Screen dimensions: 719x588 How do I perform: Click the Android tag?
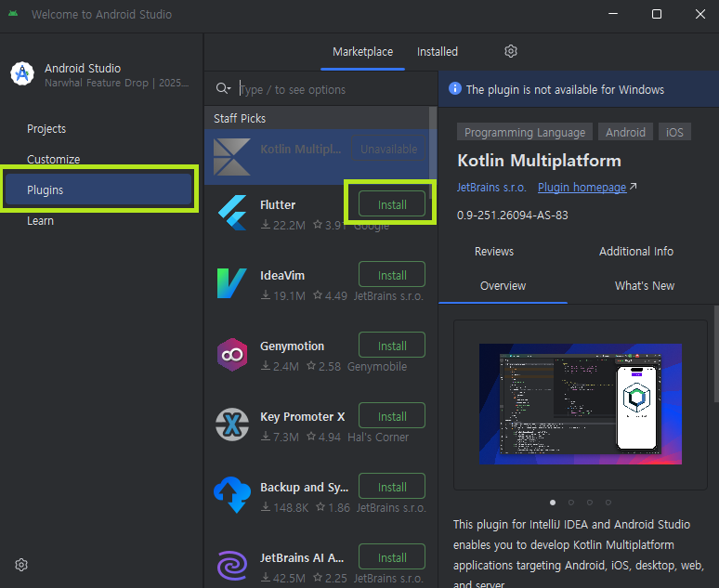coord(625,132)
